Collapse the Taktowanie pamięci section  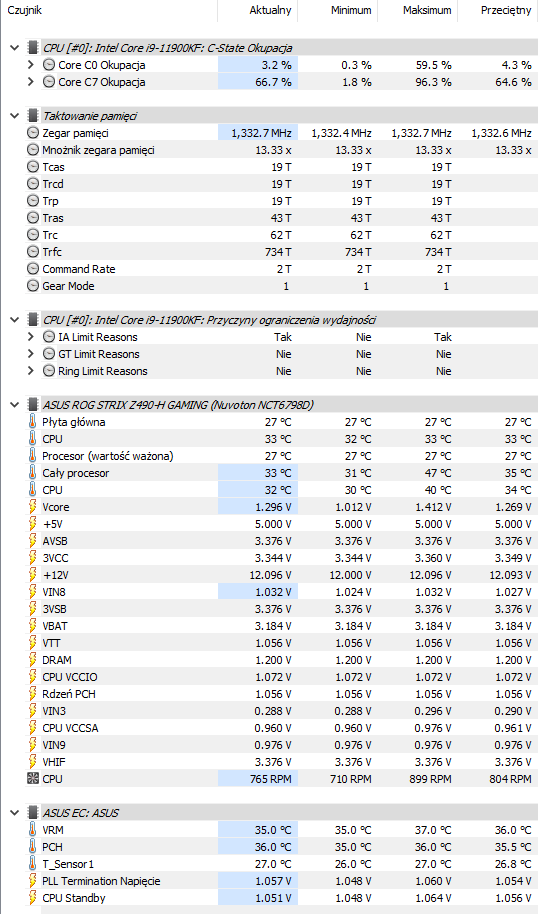click(x=15, y=115)
